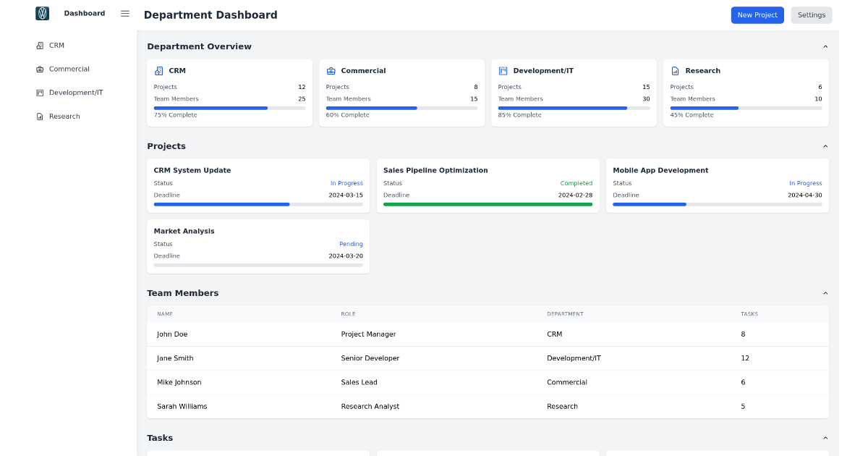This screenshot has height=456, width=868.
Task: Expand the Tasks section
Action: [825, 437]
